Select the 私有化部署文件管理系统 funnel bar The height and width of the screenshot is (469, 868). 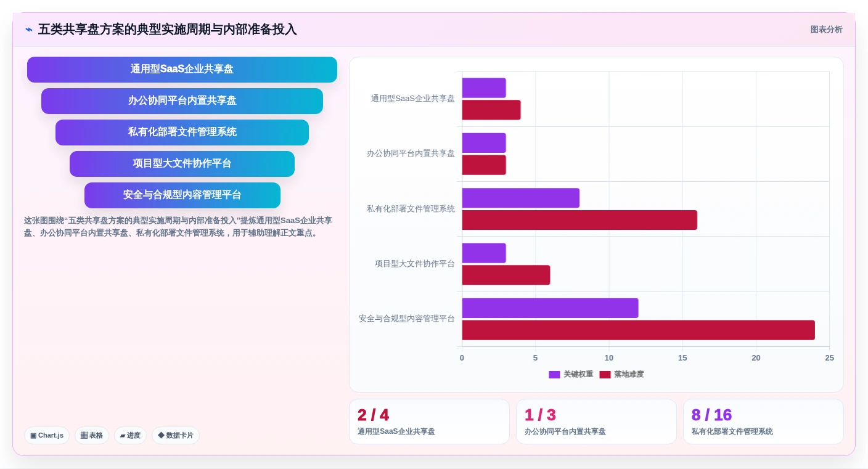pyautogui.click(x=182, y=132)
